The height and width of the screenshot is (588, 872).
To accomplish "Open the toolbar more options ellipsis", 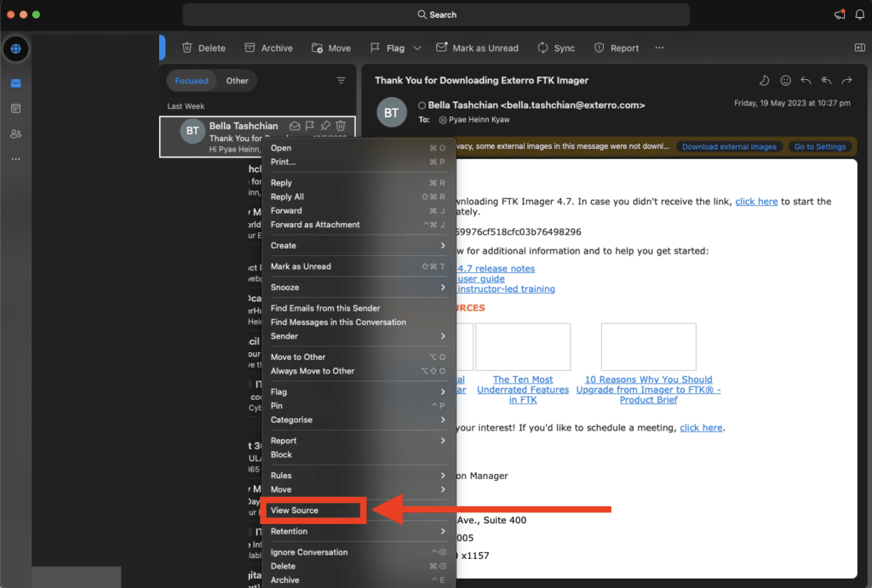I will (660, 48).
